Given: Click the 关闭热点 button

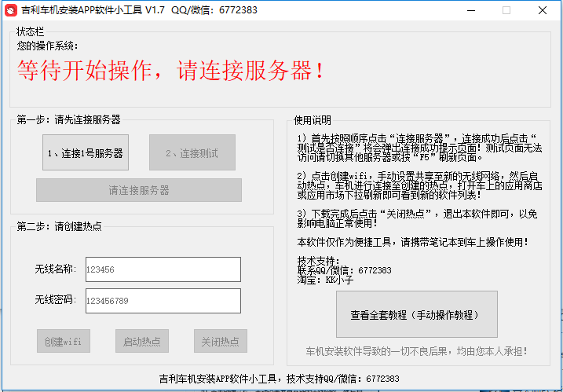Looking at the screenshot, I should [221, 341].
